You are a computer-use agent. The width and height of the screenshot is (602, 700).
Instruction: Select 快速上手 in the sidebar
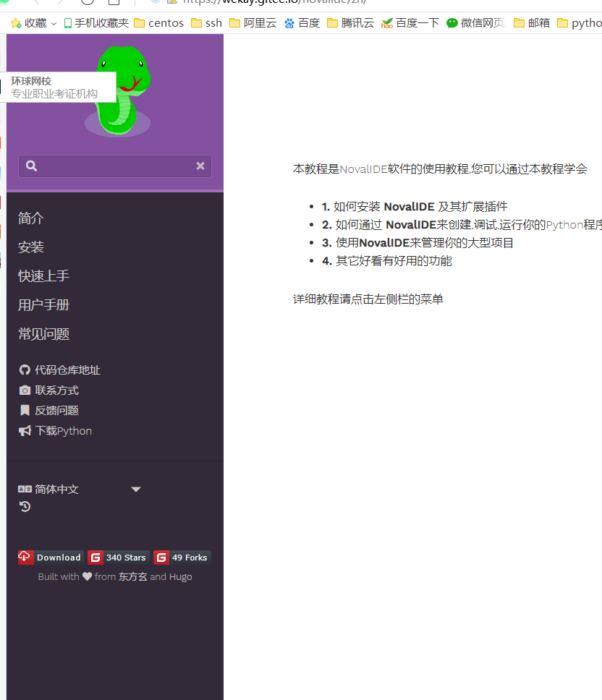[x=43, y=276]
